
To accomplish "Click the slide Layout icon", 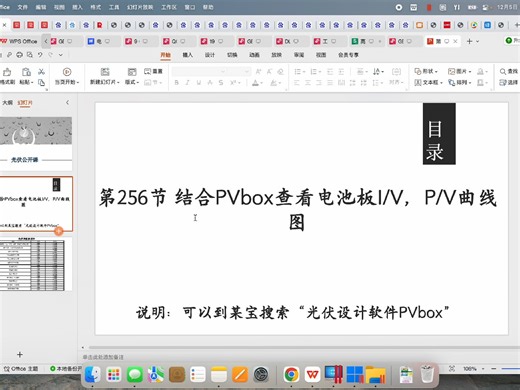I will [x=132, y=72].
